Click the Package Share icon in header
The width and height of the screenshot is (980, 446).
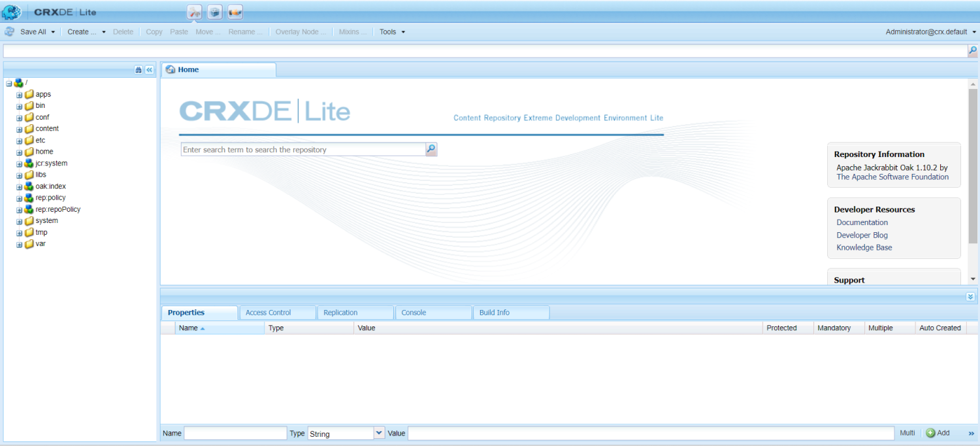pyautogui.click(x=235, y=12)
